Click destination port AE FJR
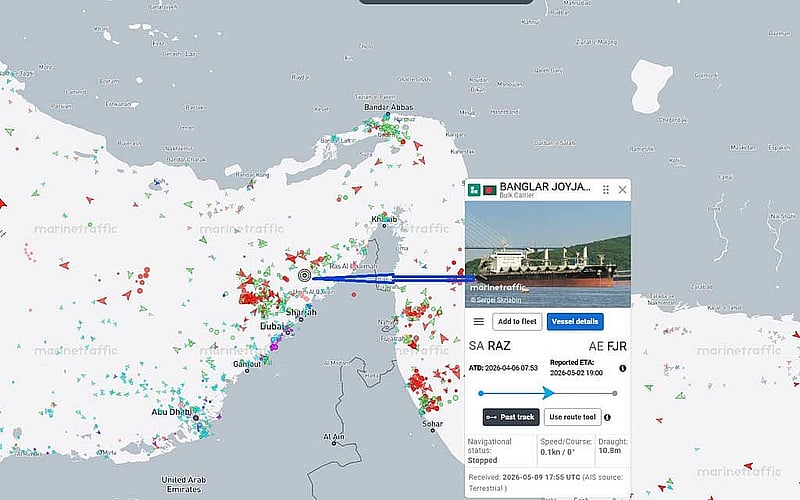Viewport: 800px width, 500px height. [608, 346]
